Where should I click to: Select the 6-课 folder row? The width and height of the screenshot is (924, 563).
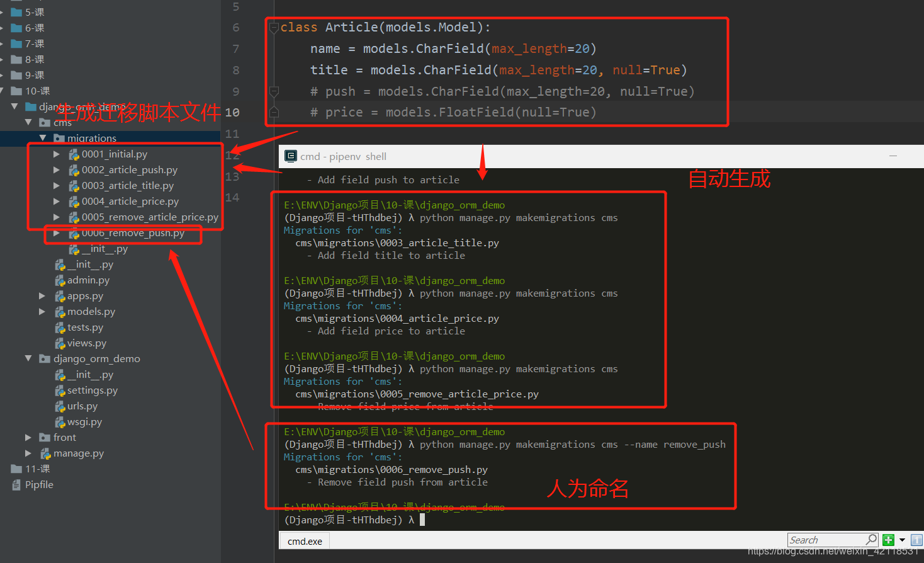pyautogui.click(x=110, y=28)
